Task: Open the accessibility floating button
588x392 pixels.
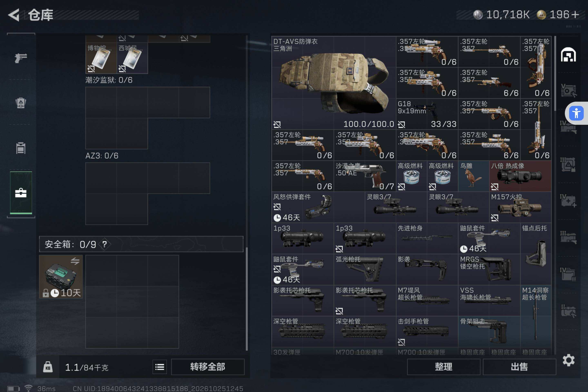Action: click(x=576, y=113)
